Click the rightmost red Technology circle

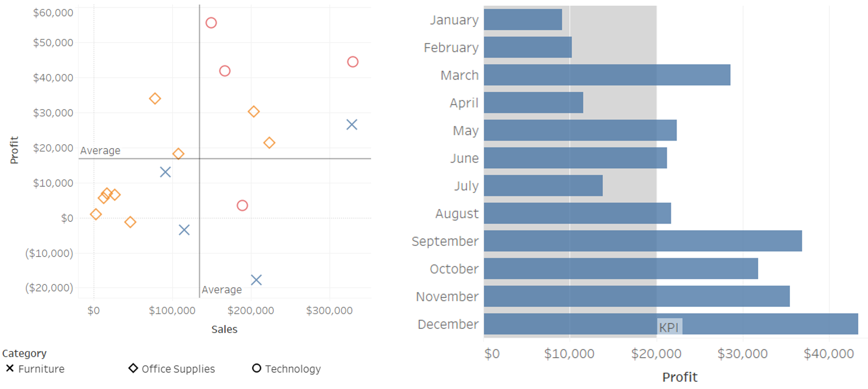click(x=352, y=62)
